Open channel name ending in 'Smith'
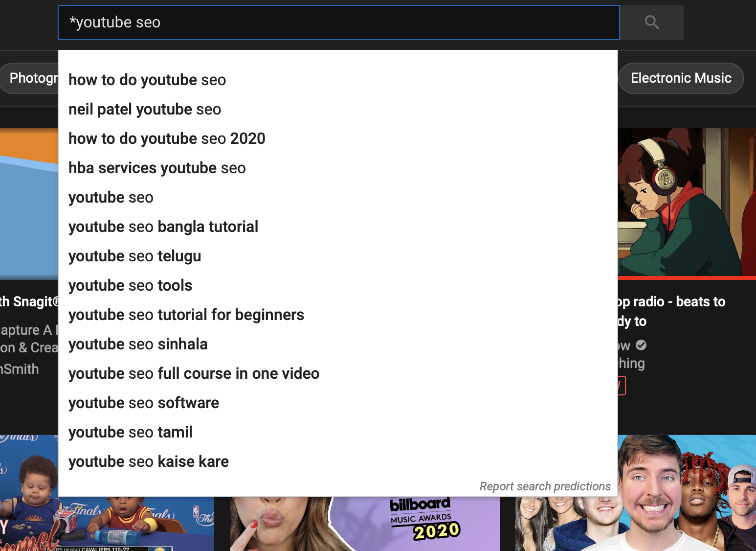Viewport: 756px width, 551px height. tap(20, 369)
